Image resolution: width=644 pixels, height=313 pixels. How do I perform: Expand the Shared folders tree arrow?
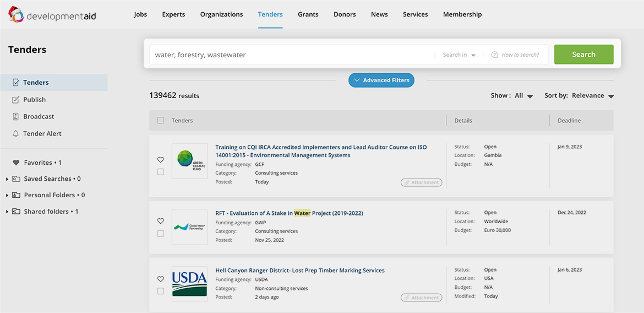(7, 212)
